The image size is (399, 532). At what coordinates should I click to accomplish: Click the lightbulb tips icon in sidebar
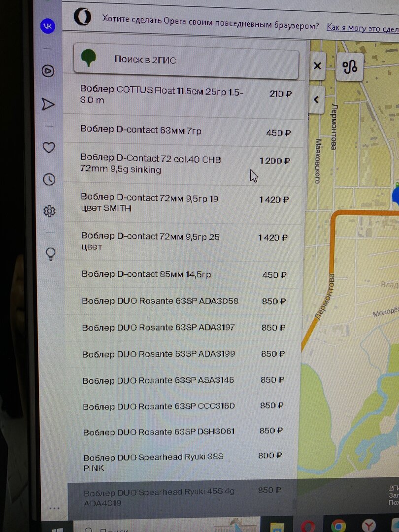pyautogui.click(x=50, y=254)
